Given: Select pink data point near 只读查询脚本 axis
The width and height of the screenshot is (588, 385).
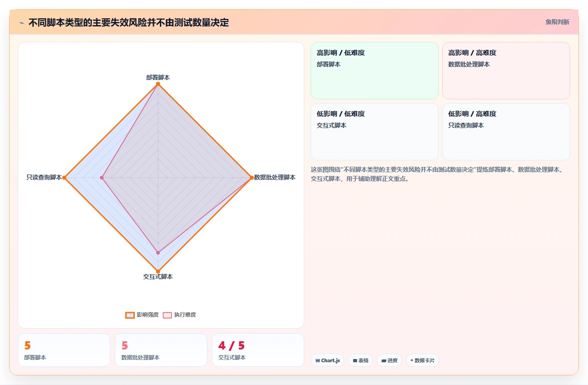Looking at the screenshot, I should point(102,177).
